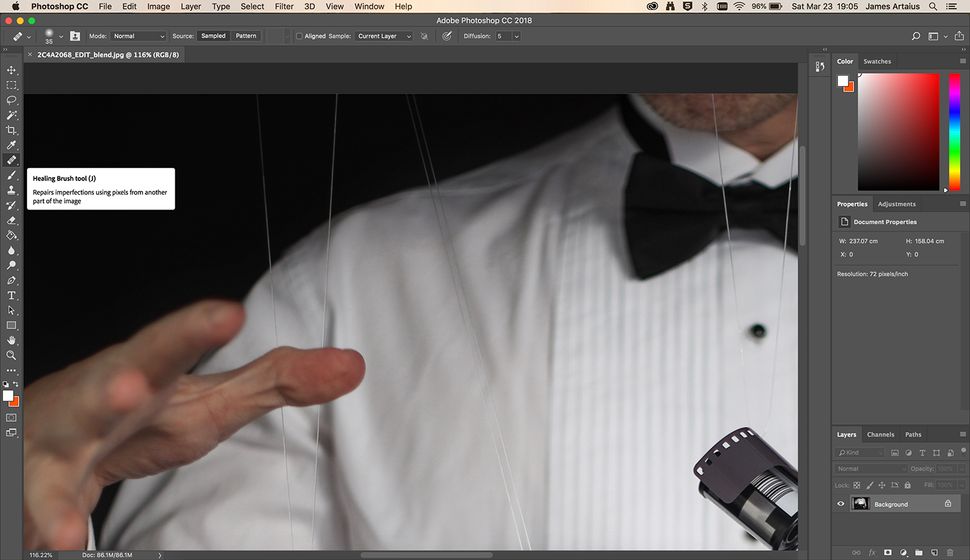
Task: Set Source to Sampled
Action: tap(213, 36)
